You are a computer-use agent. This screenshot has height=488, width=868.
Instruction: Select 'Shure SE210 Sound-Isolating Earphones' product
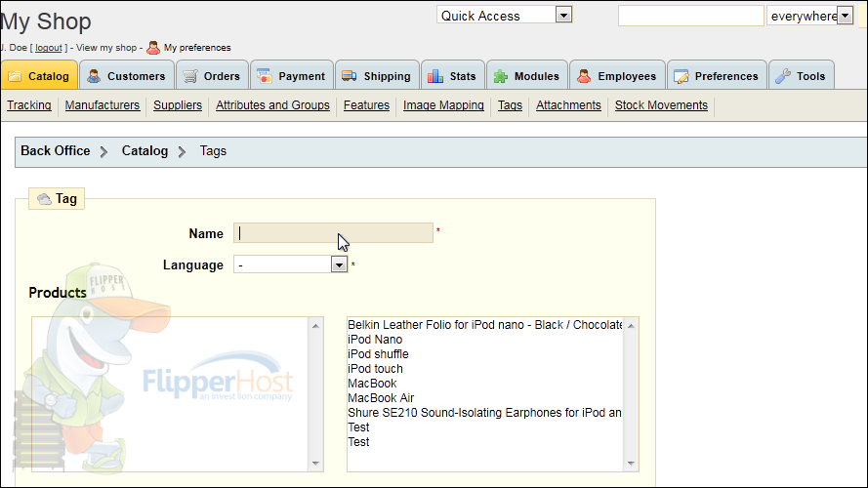pos(484,413)
